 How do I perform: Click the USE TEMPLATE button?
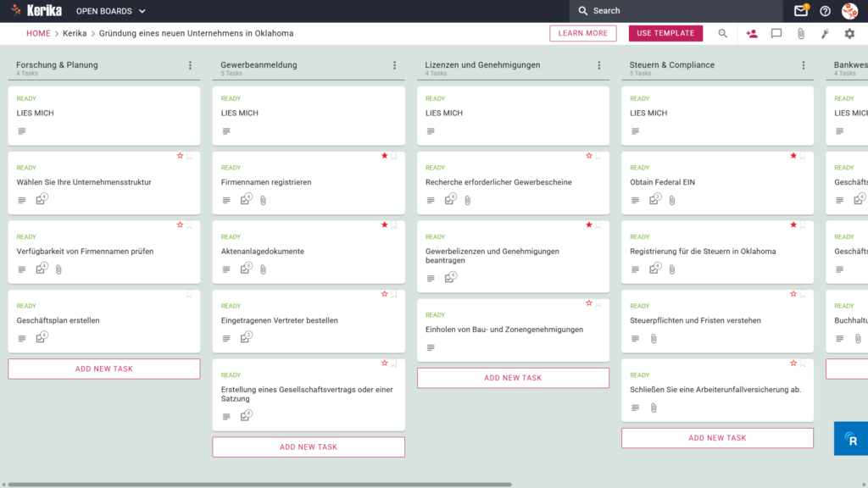point(665,33)
